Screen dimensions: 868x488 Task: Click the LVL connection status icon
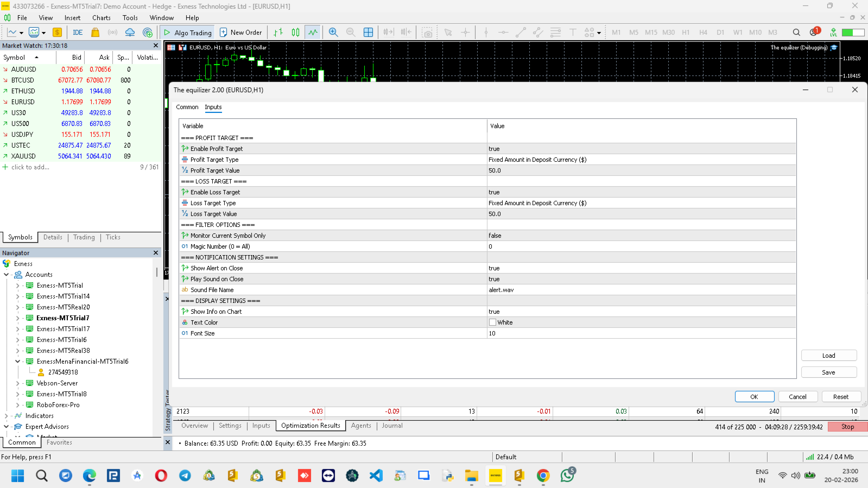(833, 33)
